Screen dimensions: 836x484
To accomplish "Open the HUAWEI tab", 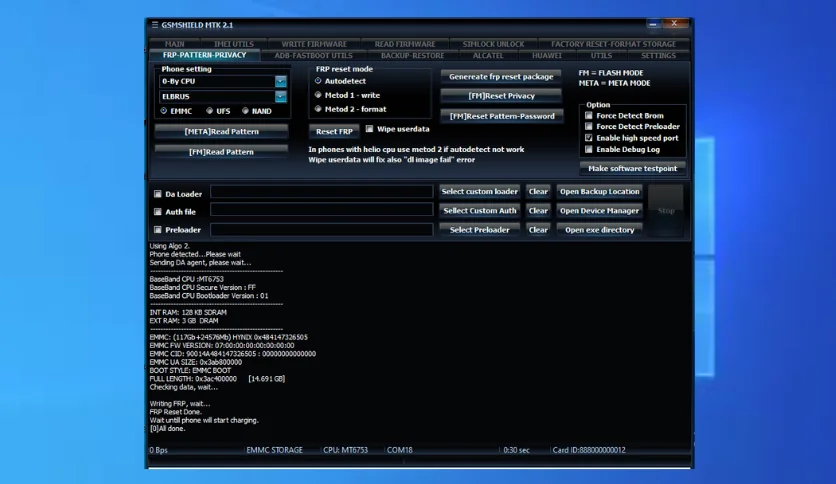I will (x=546, y=55).
